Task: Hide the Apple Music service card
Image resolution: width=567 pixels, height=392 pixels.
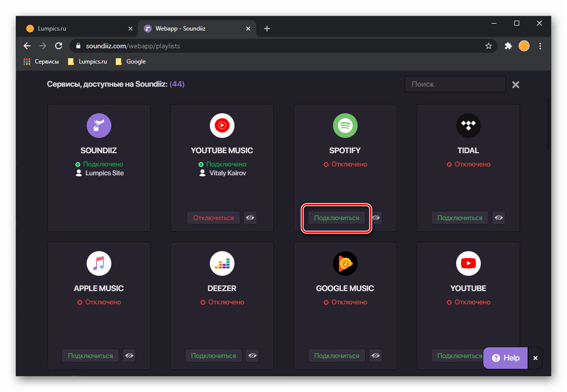Action: [129, 356]
